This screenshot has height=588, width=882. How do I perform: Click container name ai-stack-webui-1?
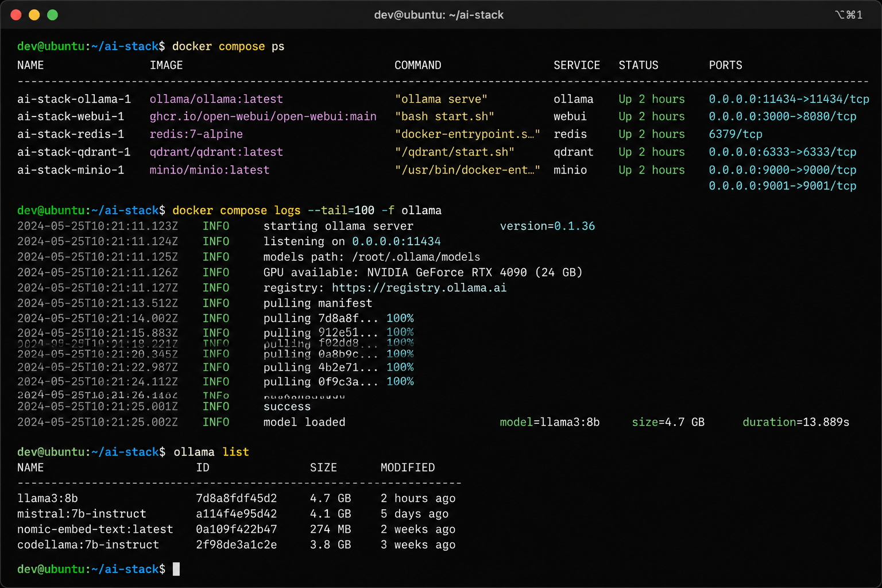pos(71,117)
